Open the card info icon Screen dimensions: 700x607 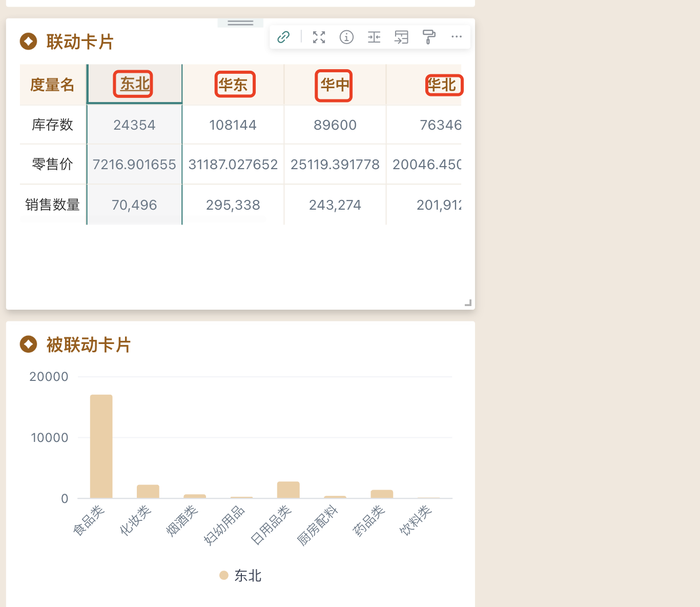pos(346,37)
